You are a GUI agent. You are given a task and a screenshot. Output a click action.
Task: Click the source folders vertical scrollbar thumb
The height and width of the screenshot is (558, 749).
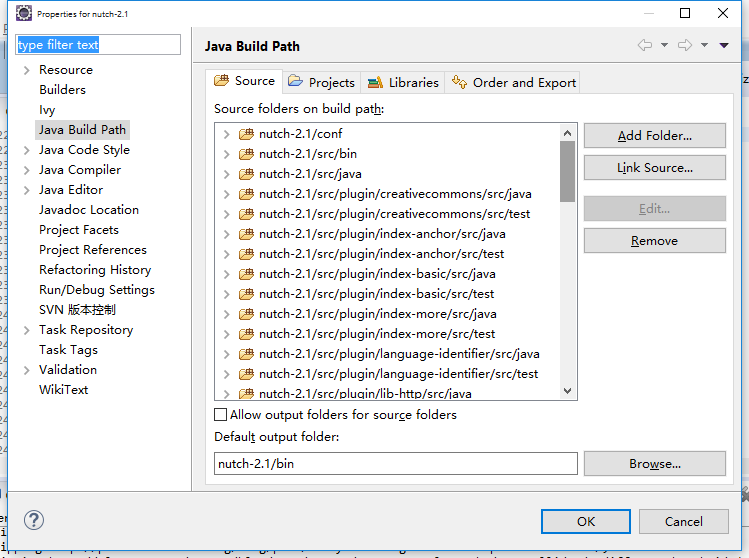click(x=567, y=172)
